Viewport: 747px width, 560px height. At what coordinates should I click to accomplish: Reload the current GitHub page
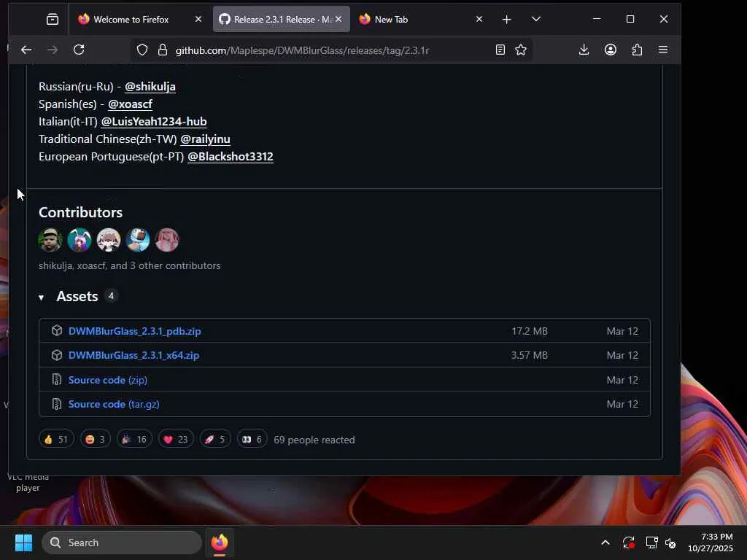(79, 50)
